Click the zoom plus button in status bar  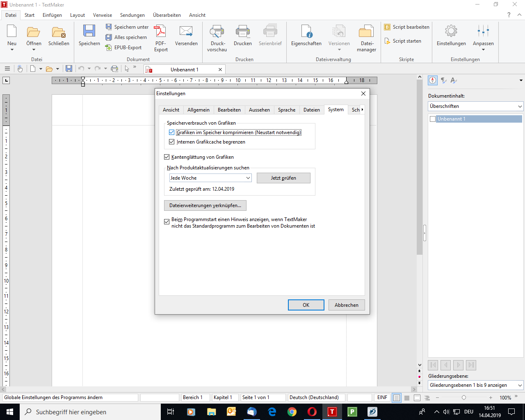click(491, 397)
